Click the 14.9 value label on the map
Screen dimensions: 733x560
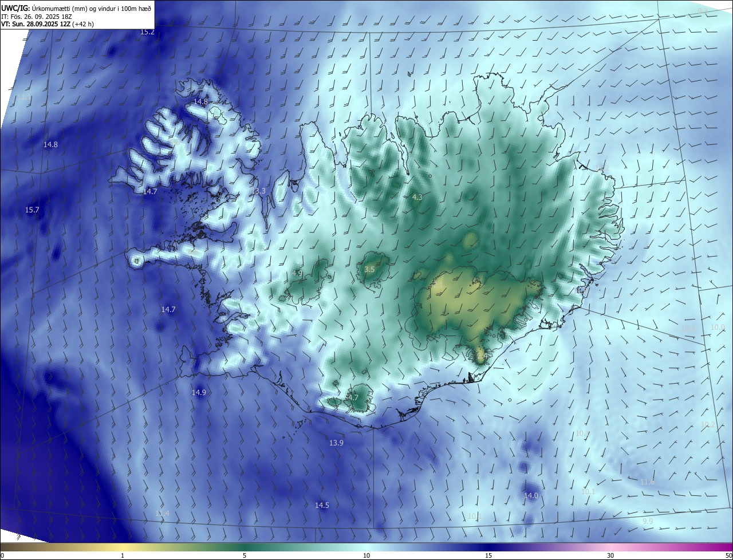click(199, 392)
